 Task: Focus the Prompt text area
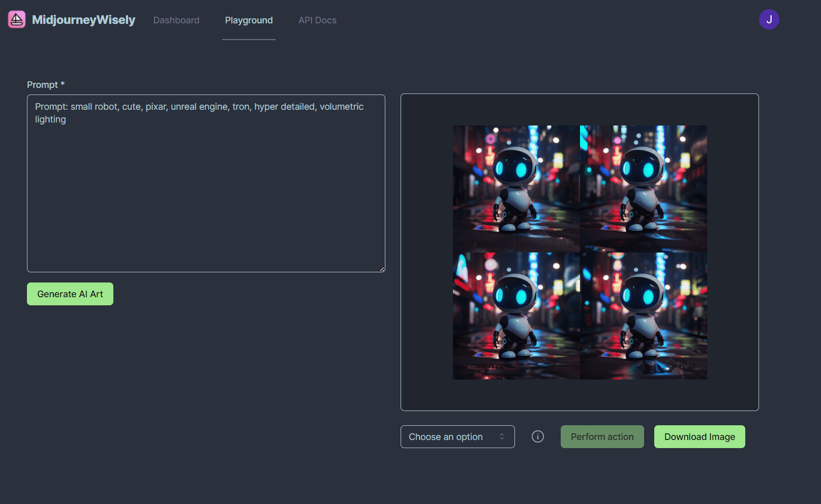206,193
